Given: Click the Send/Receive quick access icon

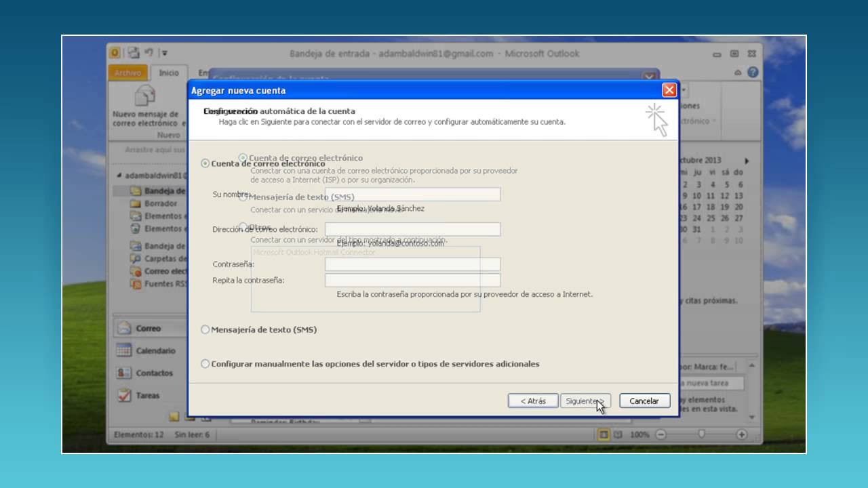Looking at the screenshot, I should click(x=134, y=53).
